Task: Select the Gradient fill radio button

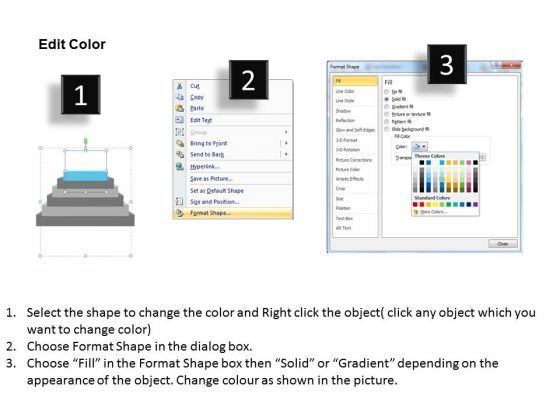Action: click(x=386, y=107)
